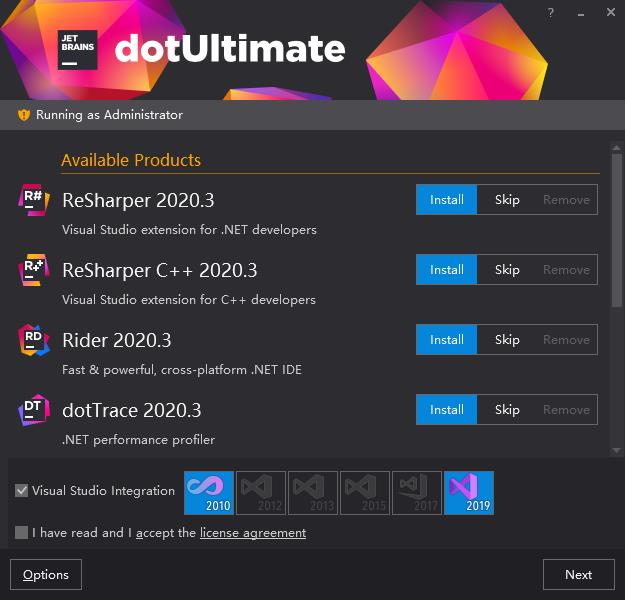The image size is (625, 600).
Task: Click the 'ReSharper C++ 2020.3' product title
Action: tap(160, 270)
